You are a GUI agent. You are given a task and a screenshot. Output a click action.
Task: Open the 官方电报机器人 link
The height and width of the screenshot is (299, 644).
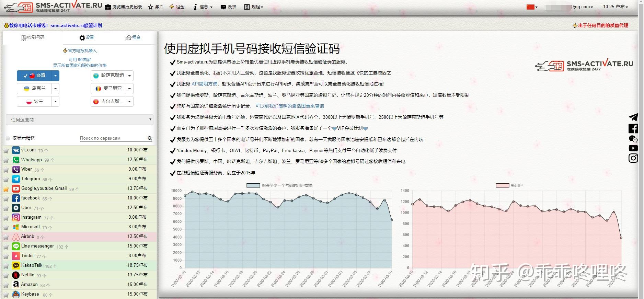tap(80, 51)
